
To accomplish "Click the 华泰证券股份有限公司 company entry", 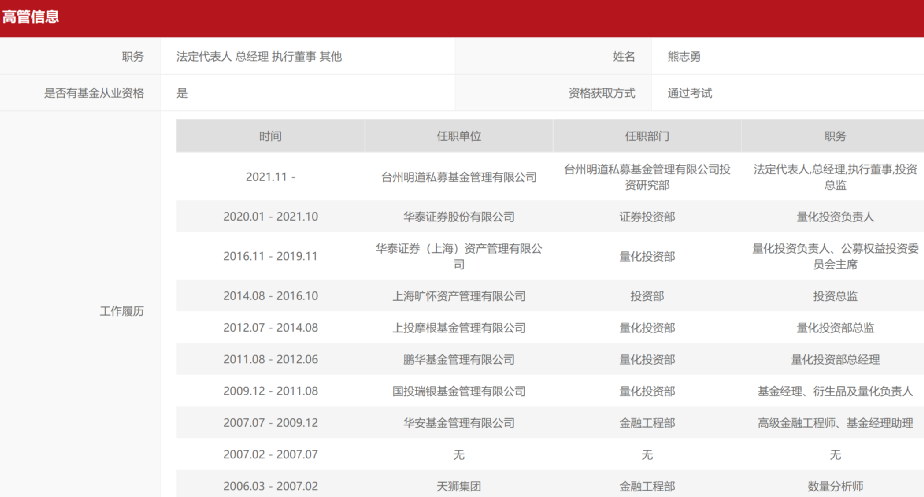I will tap(459, 216).
